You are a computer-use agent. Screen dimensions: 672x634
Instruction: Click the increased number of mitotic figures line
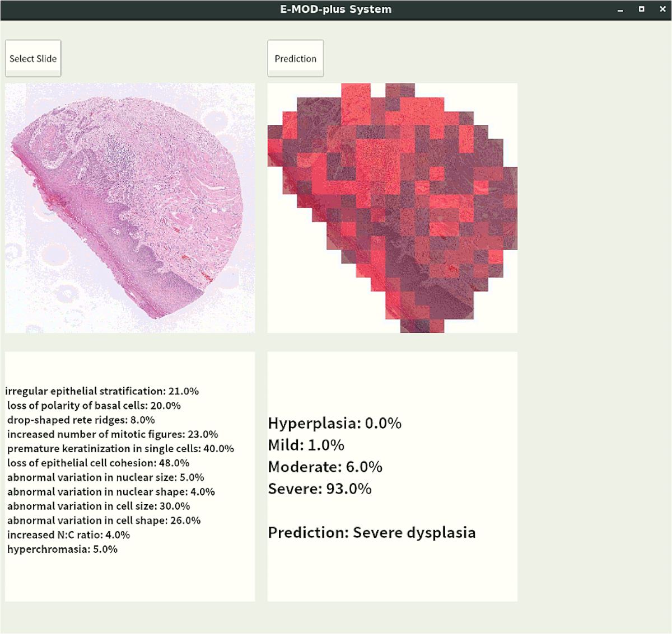coord(113,434)
